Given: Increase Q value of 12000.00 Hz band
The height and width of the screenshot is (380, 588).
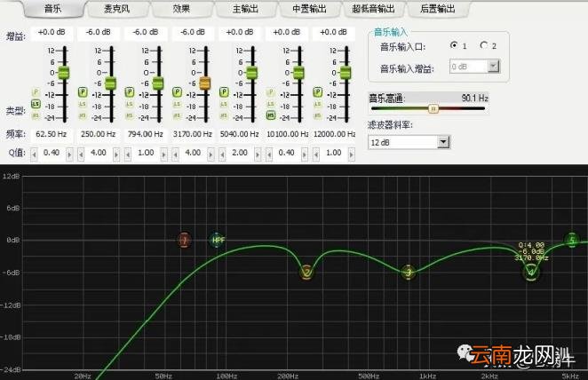Looking at the screenshot, I should click(x=351, y=154).
